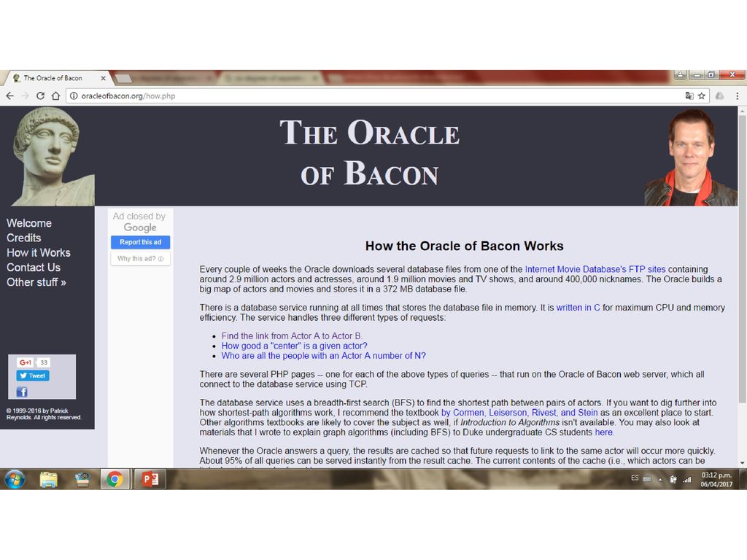Image resolution: width=747 pixels, height=560 pixels.
Task: Open the Credits page in sidebar
Action: [x=24, y=238]
